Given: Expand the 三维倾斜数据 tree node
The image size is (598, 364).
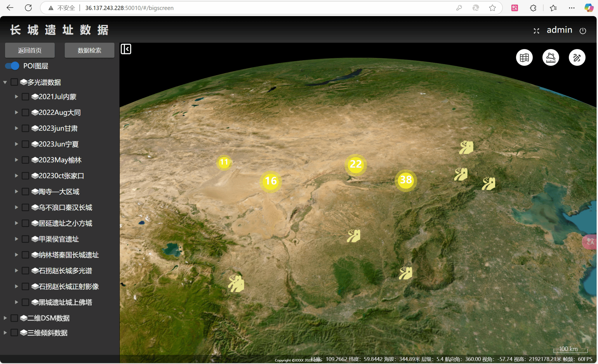Looking at the screenshot, I should [5, 333].
